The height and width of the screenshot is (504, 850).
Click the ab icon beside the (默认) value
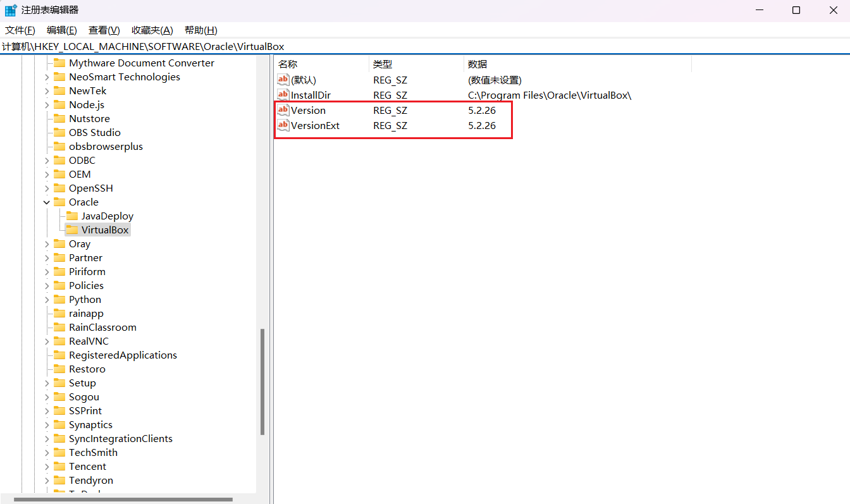coord(283,80)
